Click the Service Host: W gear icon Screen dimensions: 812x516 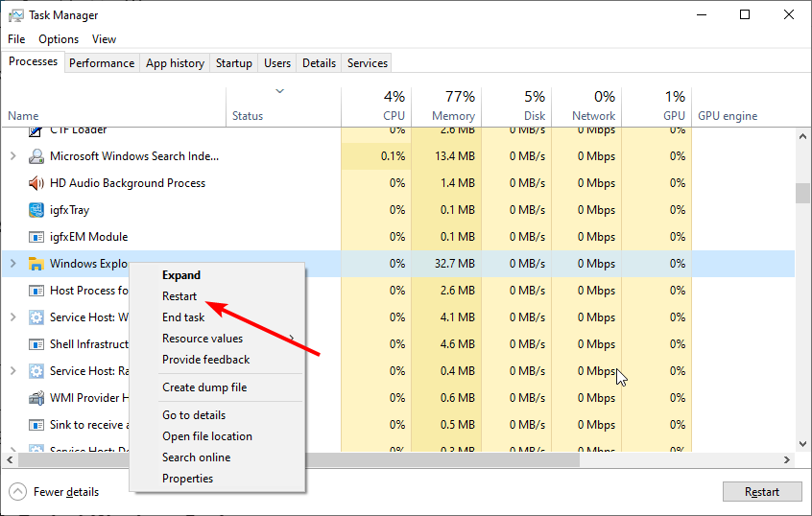click(36, 317)
